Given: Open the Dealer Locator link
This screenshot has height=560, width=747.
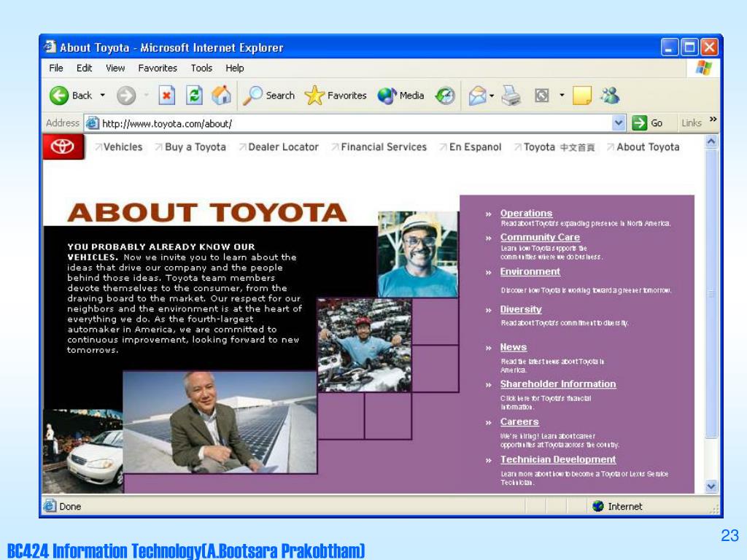Looking at the screenshot, I should click(284, 147).
